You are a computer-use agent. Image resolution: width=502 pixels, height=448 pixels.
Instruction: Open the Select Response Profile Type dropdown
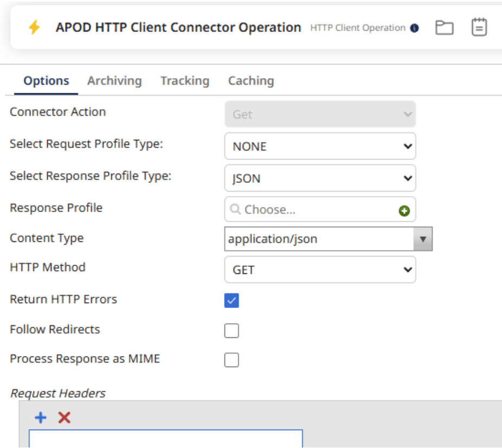[320, 178]
